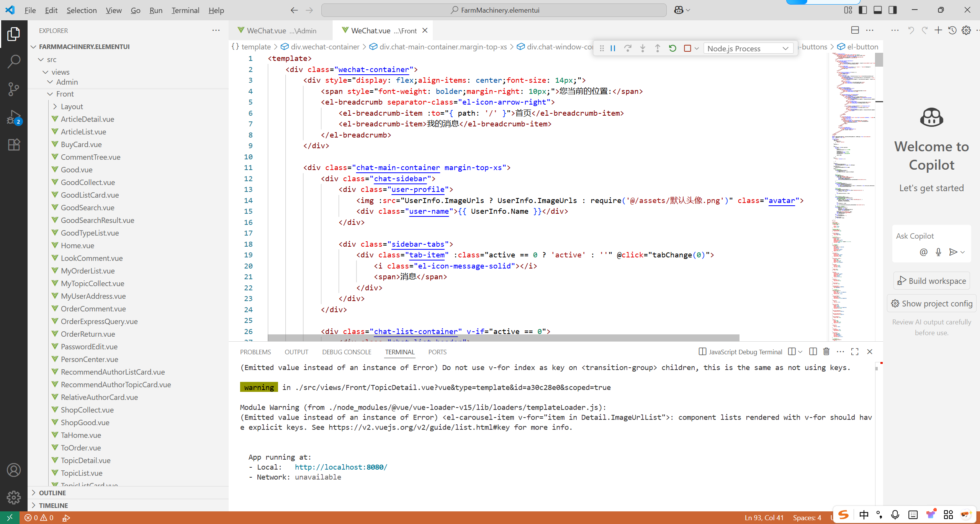Click Show project config button

click(x=931, y=303)
